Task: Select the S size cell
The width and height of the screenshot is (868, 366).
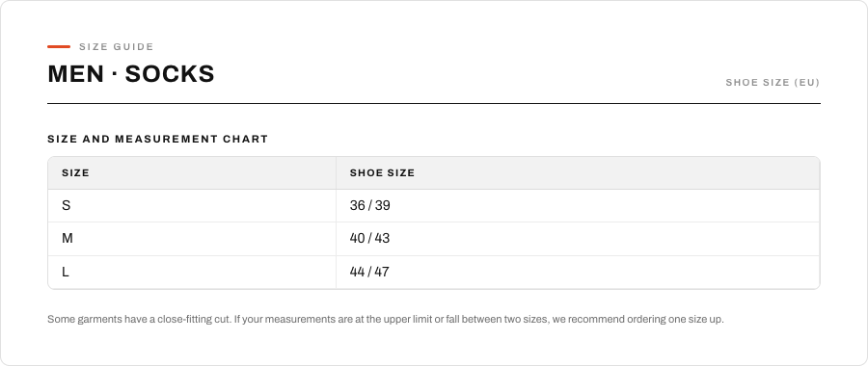Action: (x=192, y=206)
